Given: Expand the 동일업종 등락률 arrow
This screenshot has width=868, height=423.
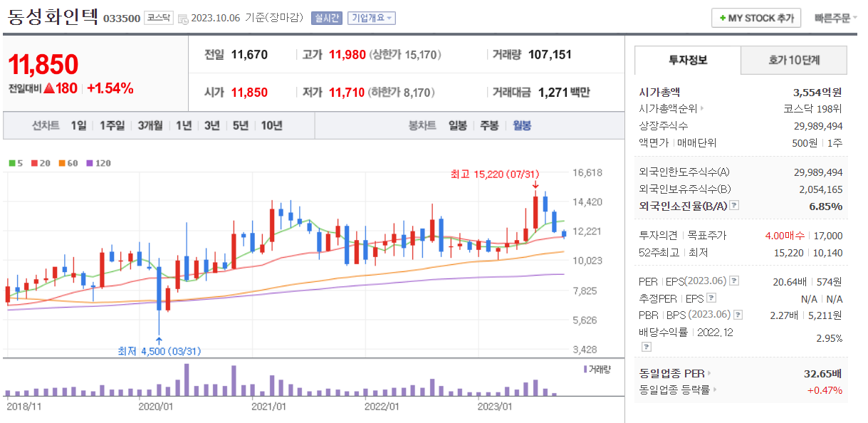Looking at the screenshot, I should click(715, 390).
